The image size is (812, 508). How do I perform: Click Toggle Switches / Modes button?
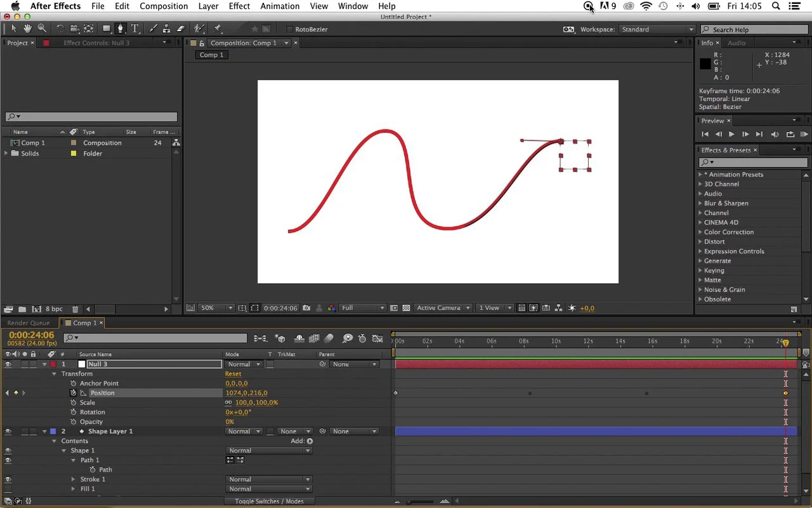270,502
